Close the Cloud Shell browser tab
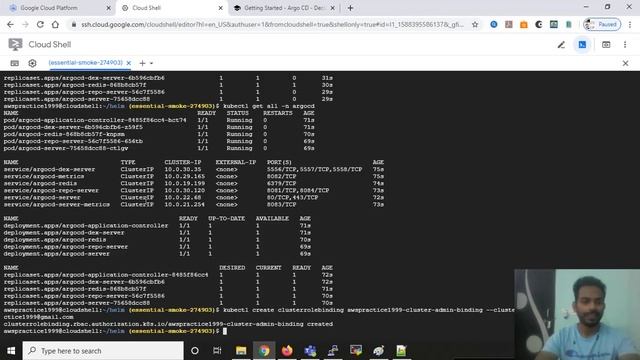The image size is (640, 360). (x=220, y=8)
